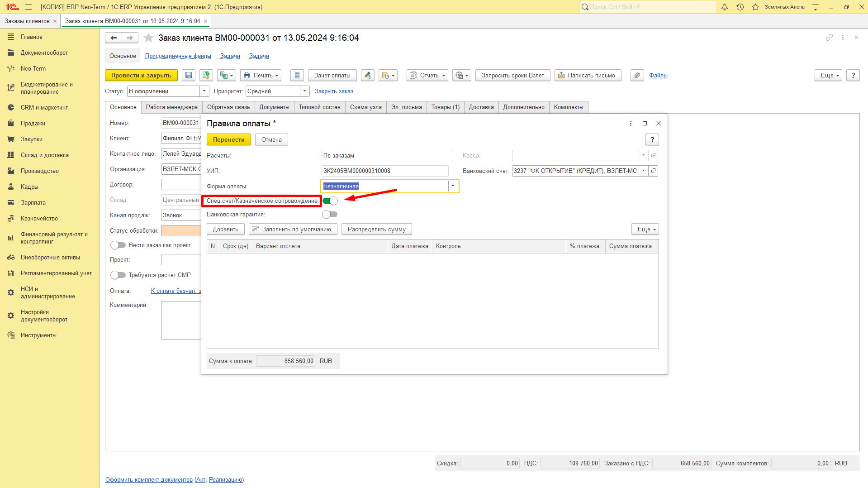Expand the Статус dropdown arrow

coord(204,91)
